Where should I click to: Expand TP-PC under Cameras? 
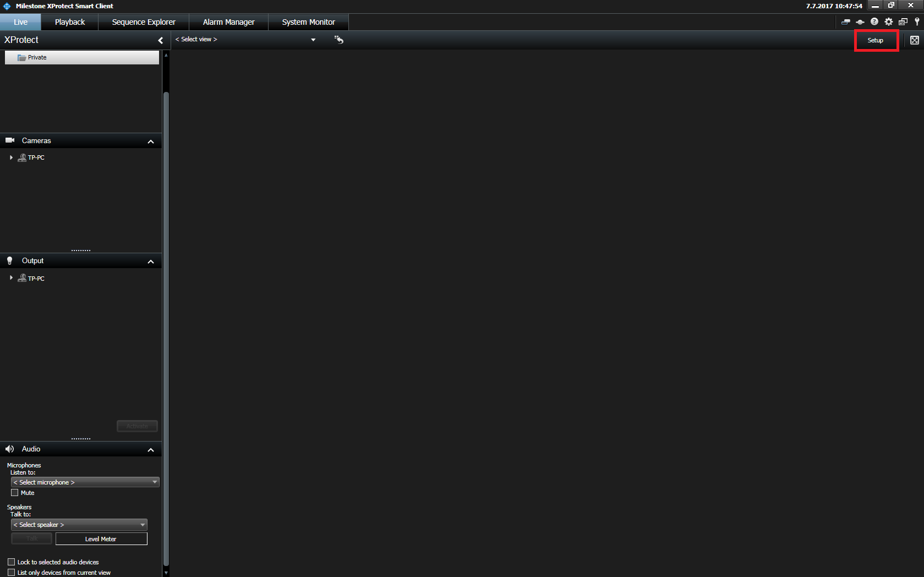(11, 157)
